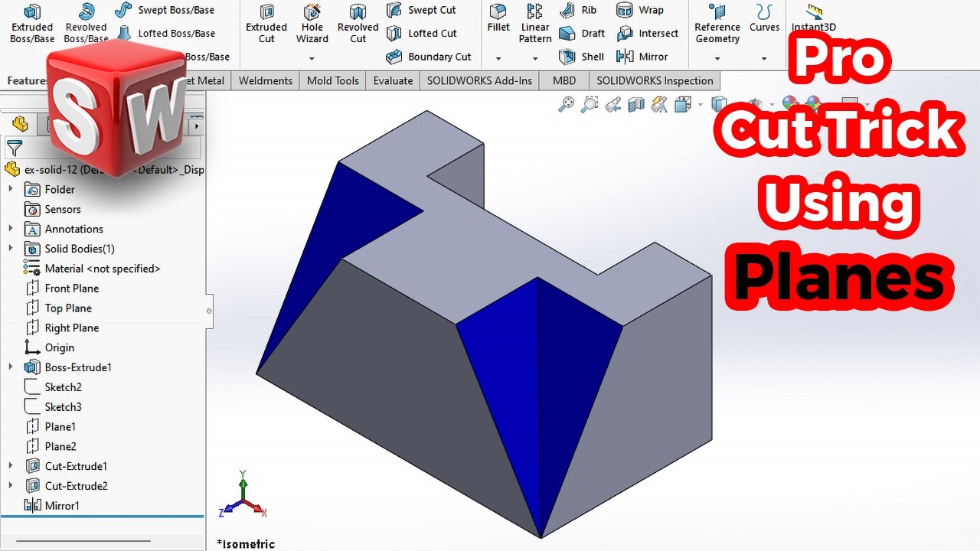The width and height of the screenshot is (980, 551).
Task: Open the Curves dropdown arrow
Action: pos(764,58)
